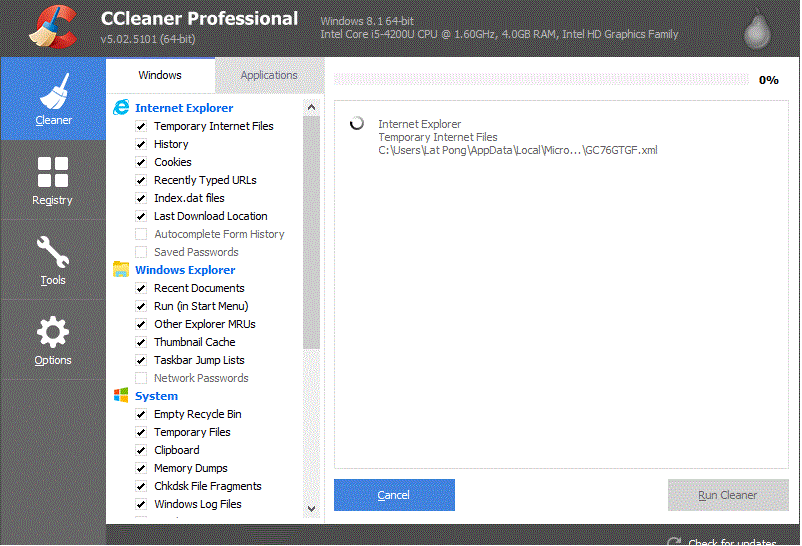Screen dimensions: 802x546
Task: Toggle Last Download Location checkbox
Action: click(141, 216)
